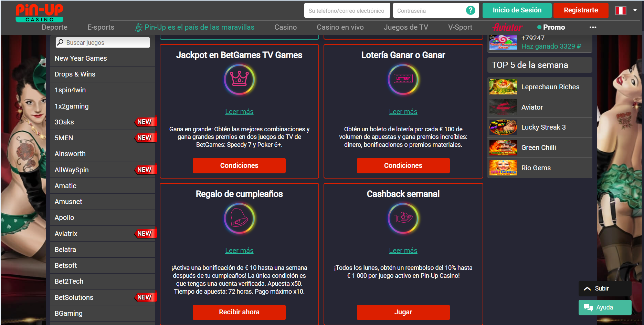Select Belatra provider
This screenshot has height=325, width=644.
[x=103, y=250]
